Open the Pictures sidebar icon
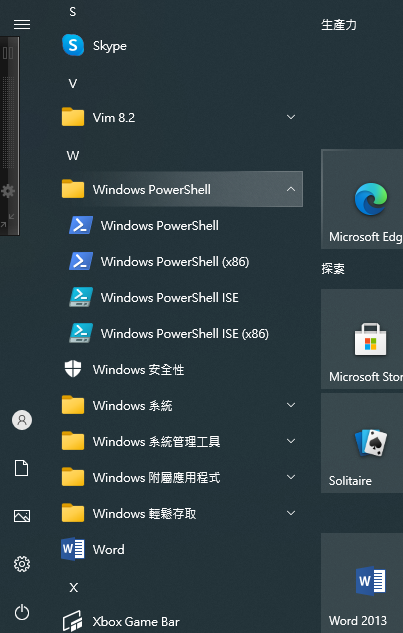Screen dimensions: 403x633 point(22,516)
